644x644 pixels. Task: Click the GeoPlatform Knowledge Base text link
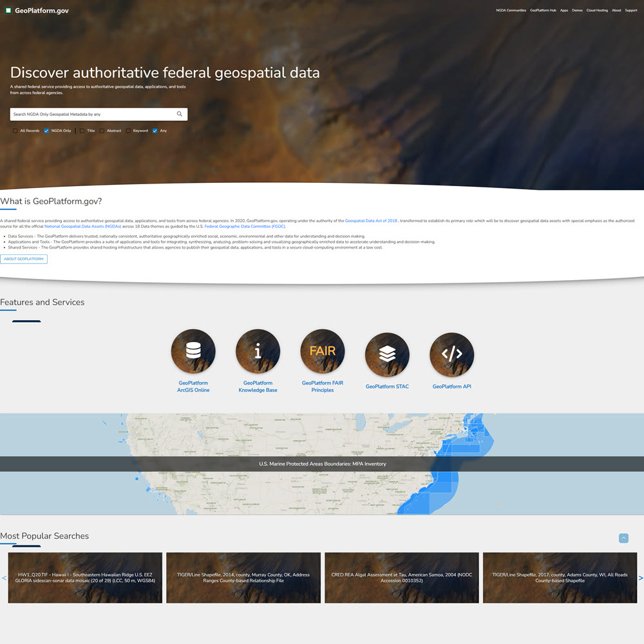258,386
